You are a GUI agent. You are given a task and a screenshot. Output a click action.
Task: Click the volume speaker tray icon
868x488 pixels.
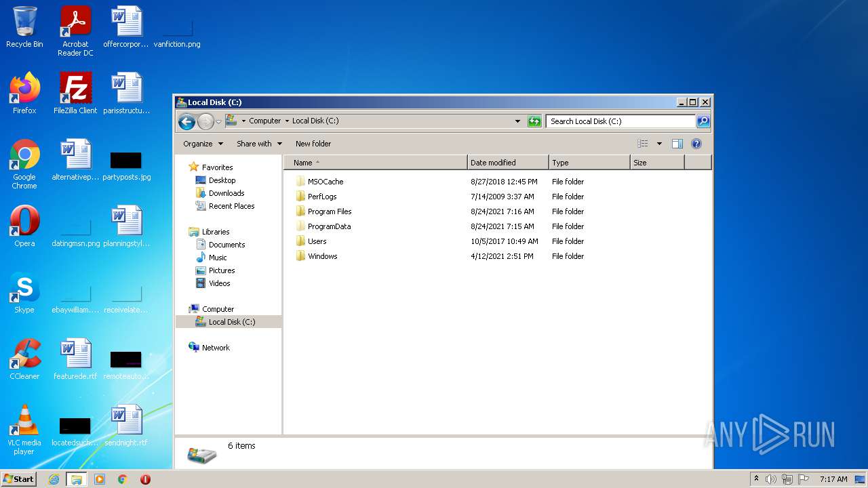771,479
